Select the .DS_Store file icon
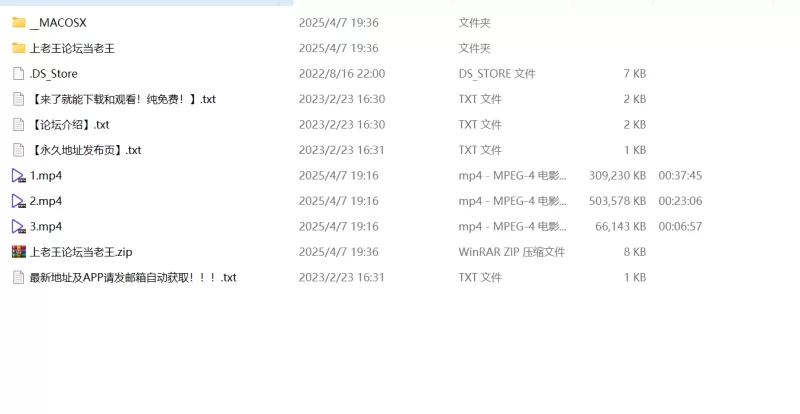The width and height of the screenshot is (800, 414). [18, 74]
